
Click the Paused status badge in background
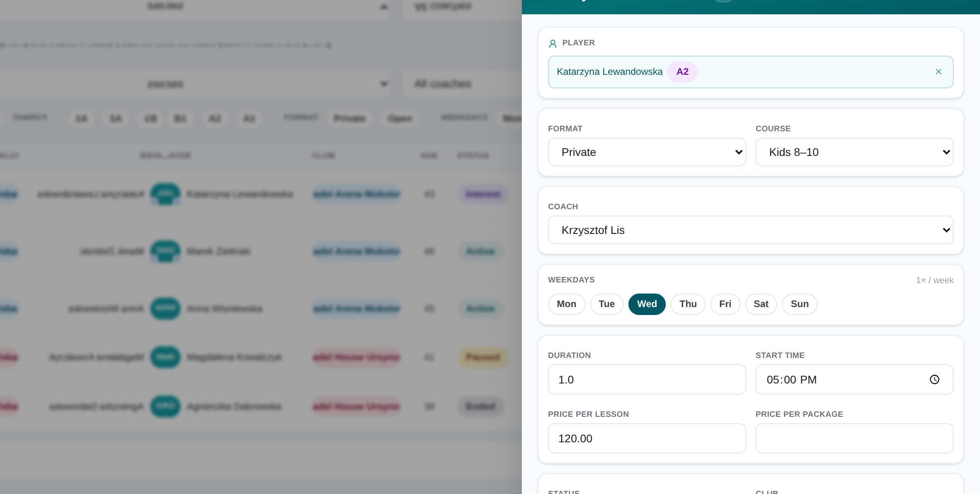482,357
